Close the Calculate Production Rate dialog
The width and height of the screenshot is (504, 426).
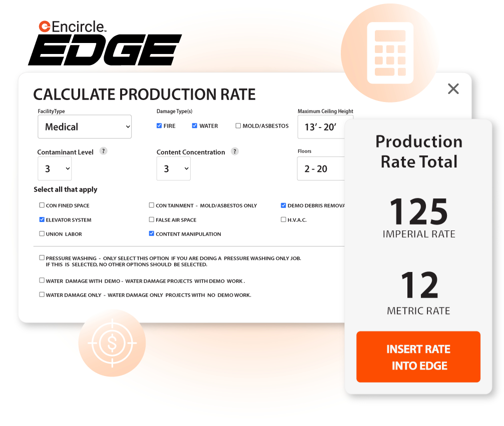[453, 88]
